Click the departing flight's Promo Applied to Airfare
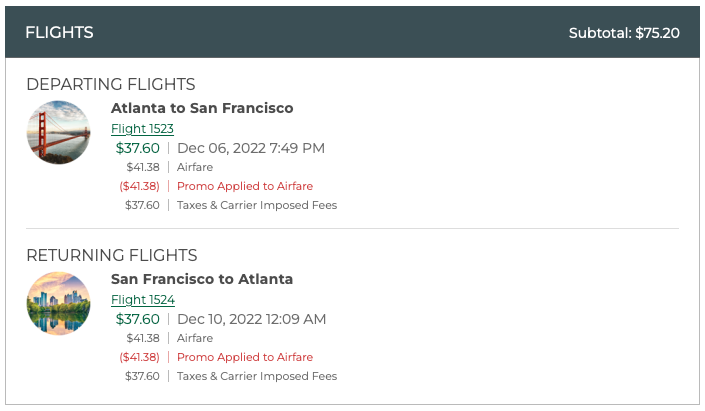 click(245, 186)
